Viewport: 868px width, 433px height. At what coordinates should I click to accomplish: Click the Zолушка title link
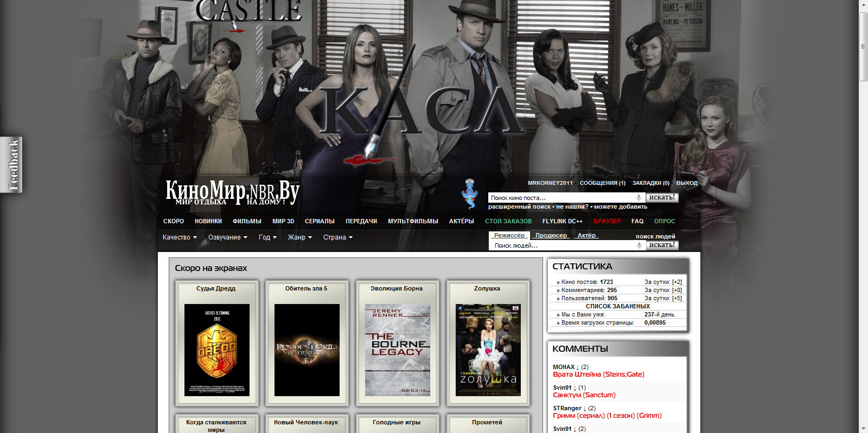click(487, 288)
